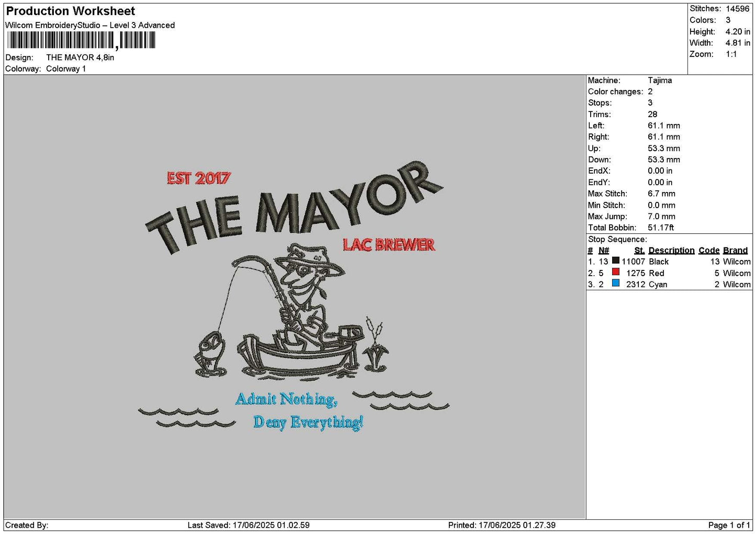Click the Max Jump value 7.0 mm

point(662,217)
